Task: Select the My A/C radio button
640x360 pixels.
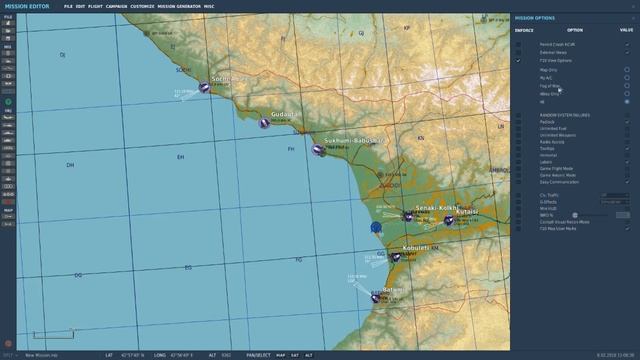Action: click(627, 78)
